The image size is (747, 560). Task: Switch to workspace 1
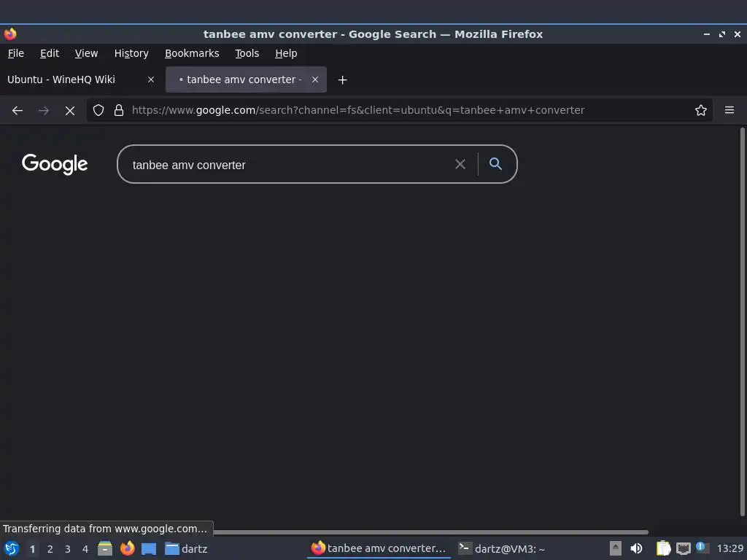pyautogui.click(x=32, y=549)
